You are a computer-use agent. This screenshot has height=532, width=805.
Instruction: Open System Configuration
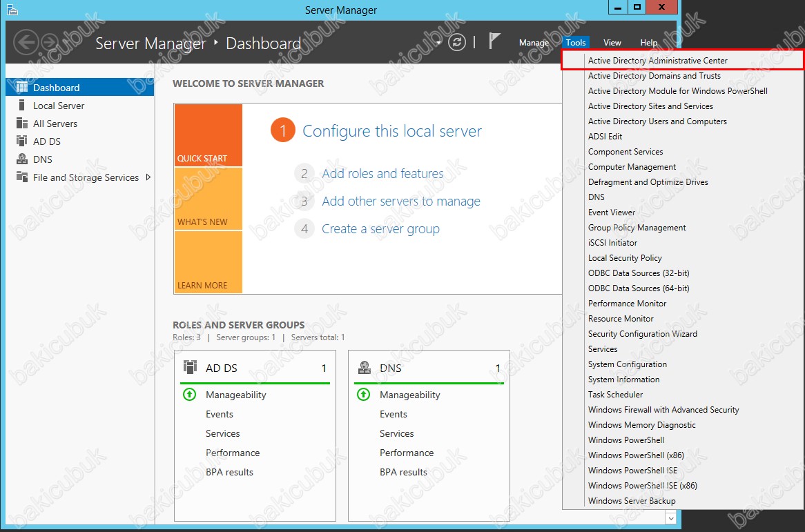pyautogui.click(x=683, y=364)
